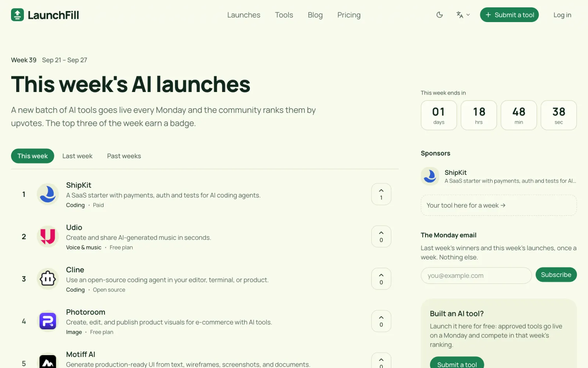Open the Udio tool title
Image resolution: width=588 pixels, height=368 pixels.
(74, 227)
